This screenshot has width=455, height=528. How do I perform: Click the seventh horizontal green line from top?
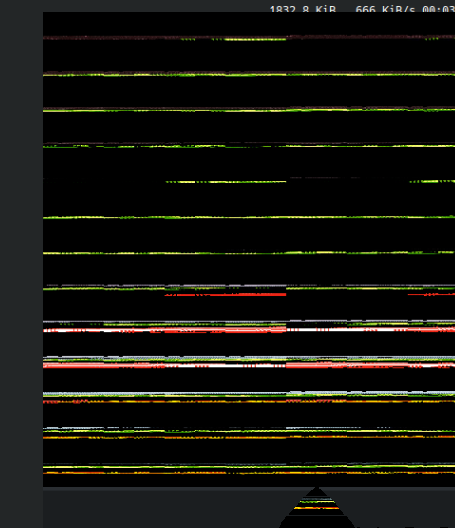[x=249, y=253]
